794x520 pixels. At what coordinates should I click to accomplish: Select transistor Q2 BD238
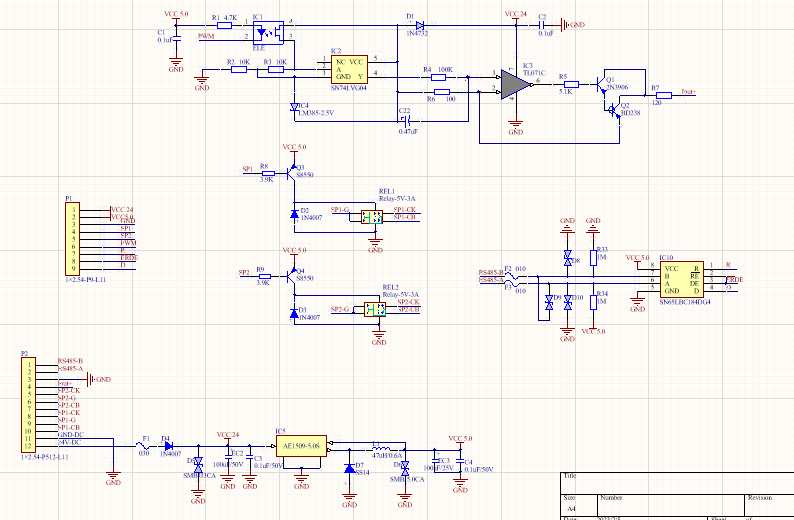(614, 110)
